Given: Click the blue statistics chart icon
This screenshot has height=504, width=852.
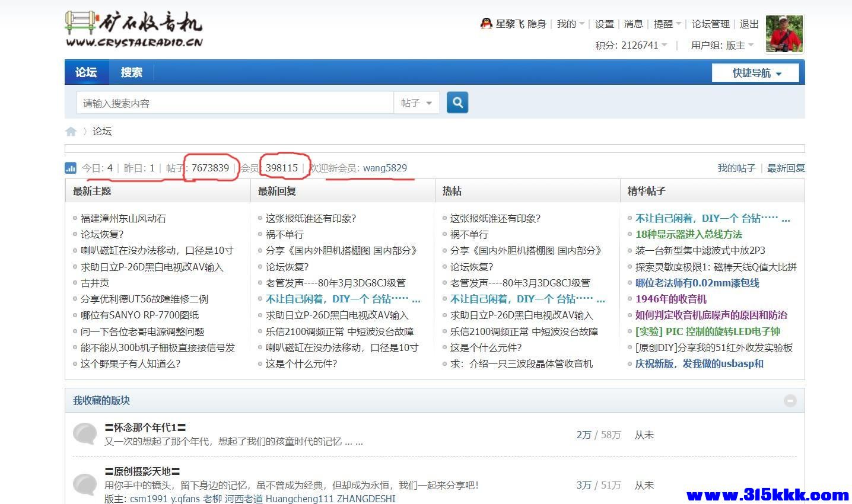Looking at the screenshot, I should 71,168.
